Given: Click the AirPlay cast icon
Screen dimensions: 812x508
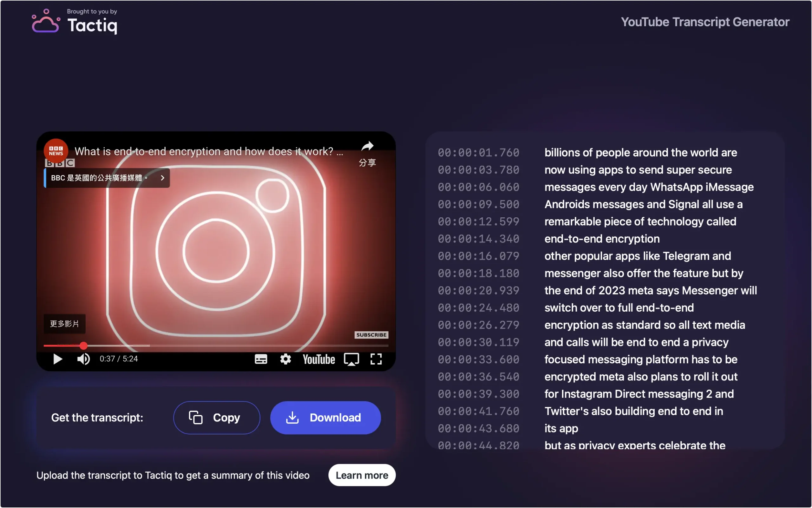Looking at the screenshot, I should 351,359.
